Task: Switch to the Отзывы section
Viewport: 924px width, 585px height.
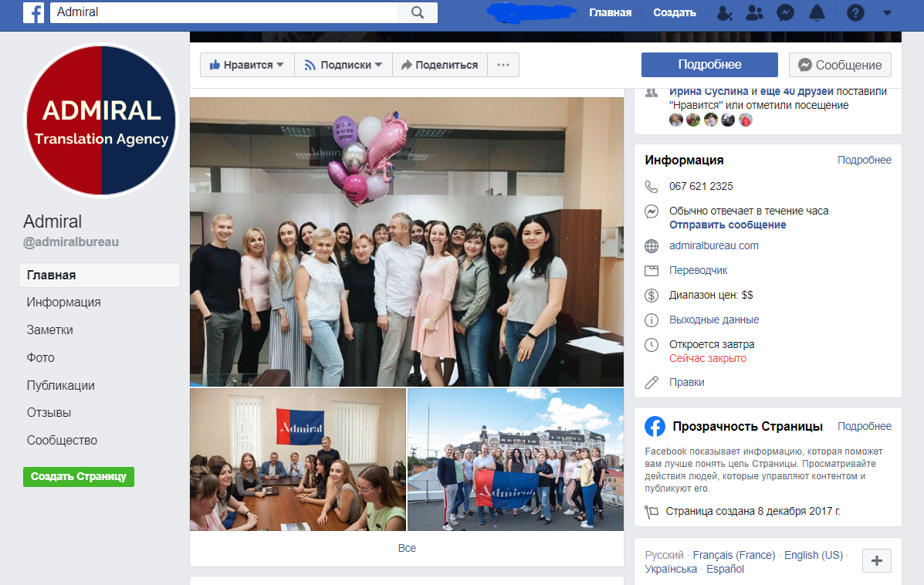Action: [50, 412]
